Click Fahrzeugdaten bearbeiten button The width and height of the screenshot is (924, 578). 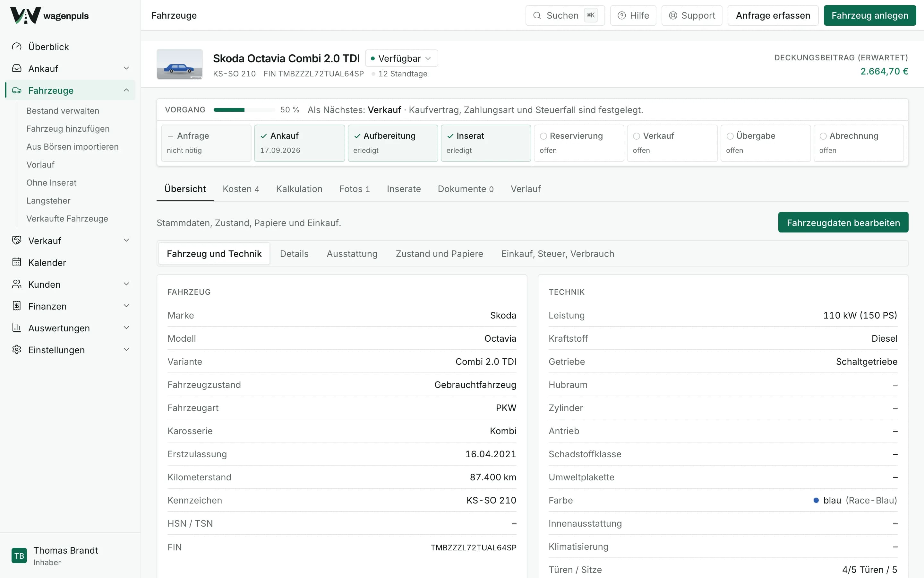(x=843, y=223)
